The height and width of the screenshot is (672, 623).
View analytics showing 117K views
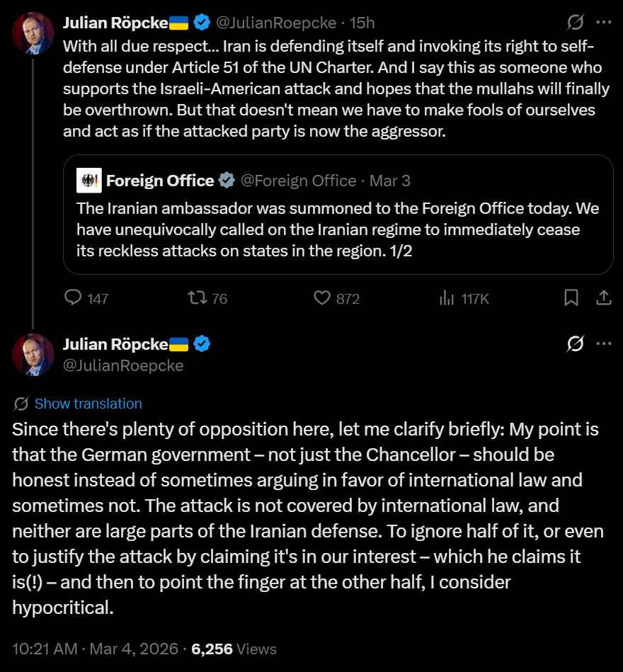(x=447, y=298)
